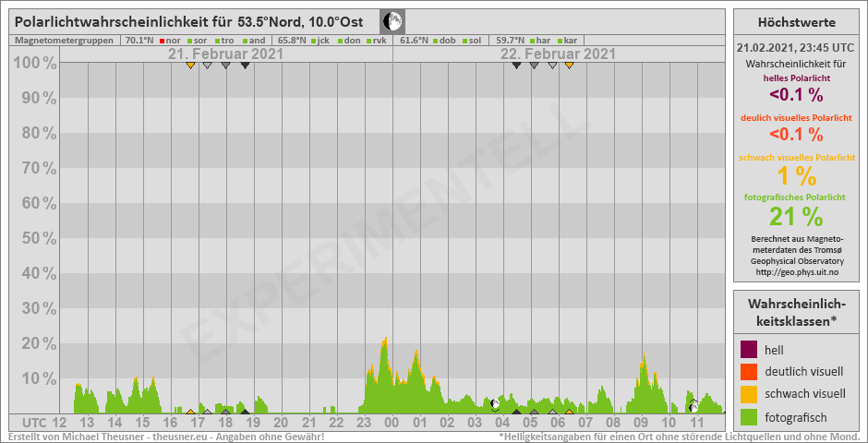Select the green 'fotografisch' legend swatch
Screen dimensions: 868x443
(748, 415)
